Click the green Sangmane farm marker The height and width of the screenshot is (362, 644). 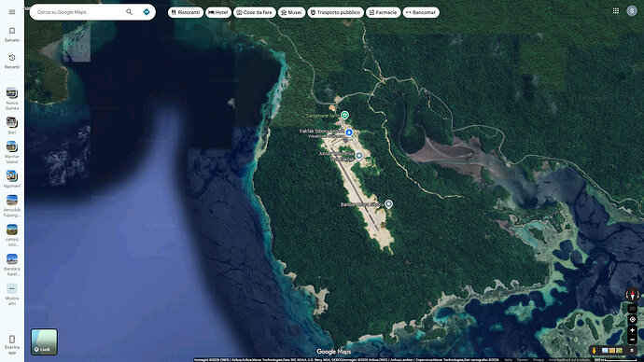tap(344, 116)
